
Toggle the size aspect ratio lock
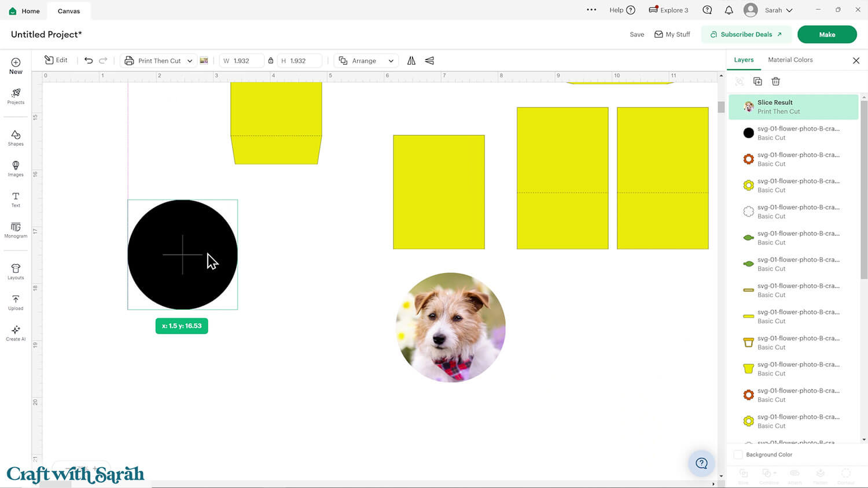271,61
